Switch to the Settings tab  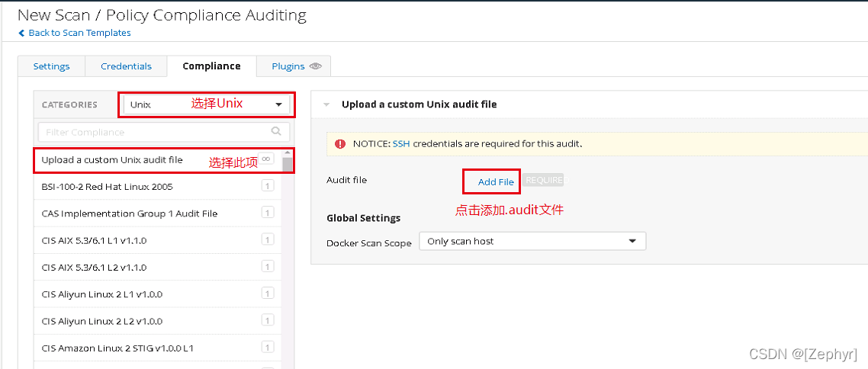[51, 66]
